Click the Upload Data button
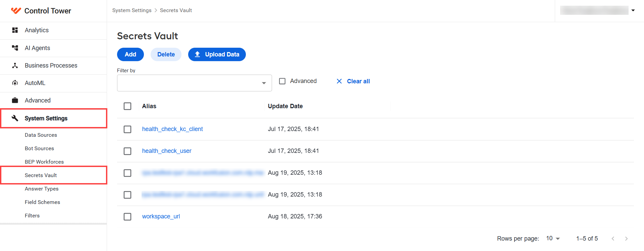The image size is (644, 251). click(x=217, y=54)
